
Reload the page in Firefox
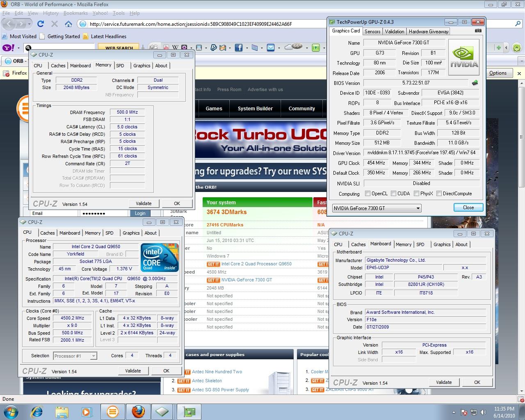tap(41, 24)
